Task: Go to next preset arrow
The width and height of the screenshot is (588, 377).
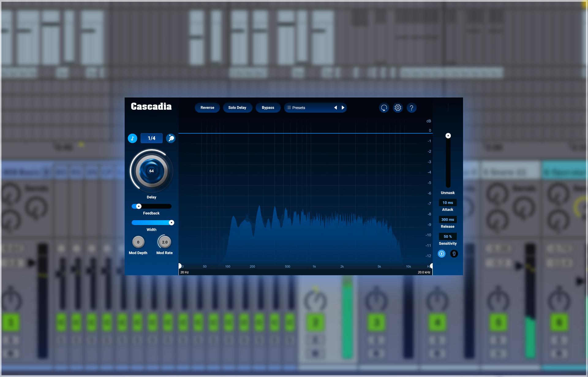Action: click(343, 108)
